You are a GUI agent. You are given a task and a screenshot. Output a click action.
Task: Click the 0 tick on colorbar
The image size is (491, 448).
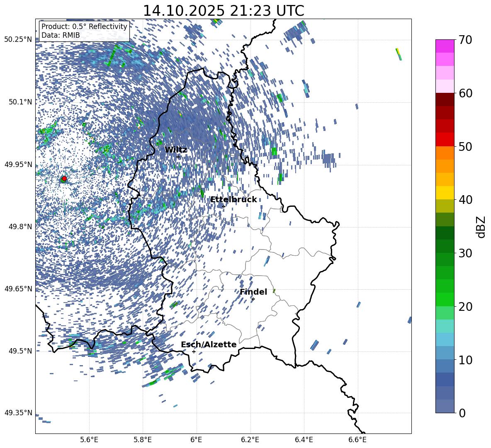462,413
